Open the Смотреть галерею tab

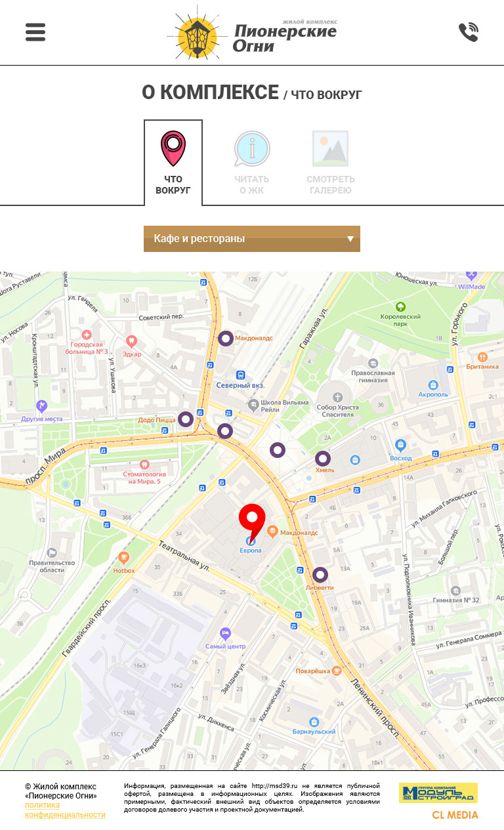331,163
